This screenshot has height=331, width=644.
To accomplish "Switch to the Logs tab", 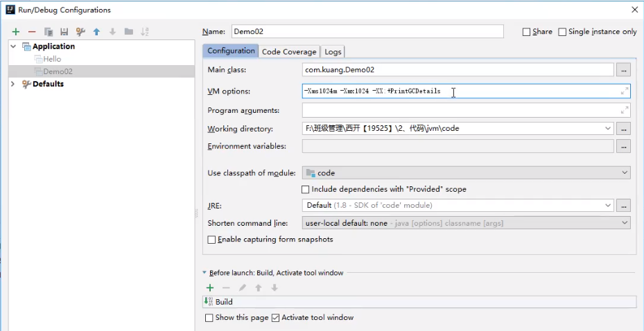I will tap(333, 52).
